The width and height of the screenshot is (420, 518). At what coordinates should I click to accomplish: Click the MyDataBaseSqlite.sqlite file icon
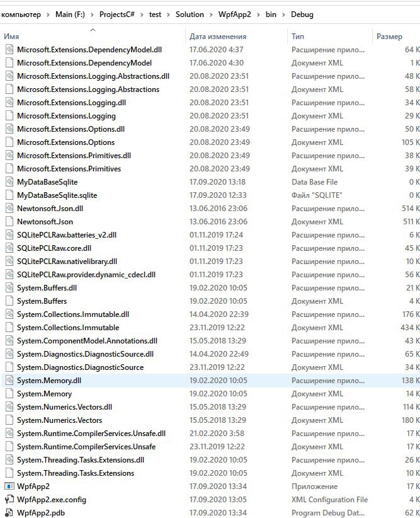9,195
